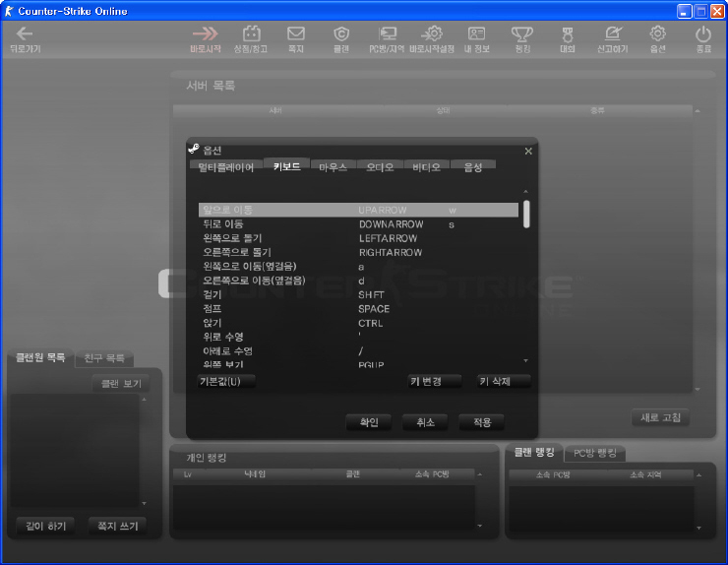Select the 오른쪽으로 이동(옆걸음) row

click(358, 281)
